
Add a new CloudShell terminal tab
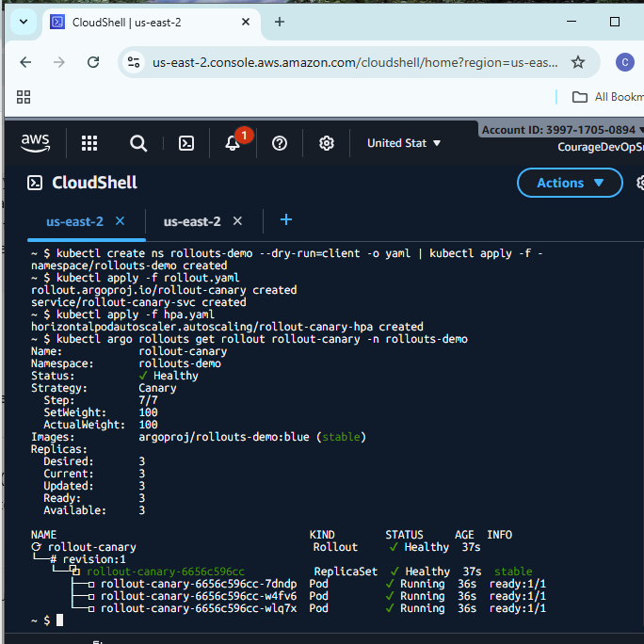pyautogui.click(x=286, y=220)
